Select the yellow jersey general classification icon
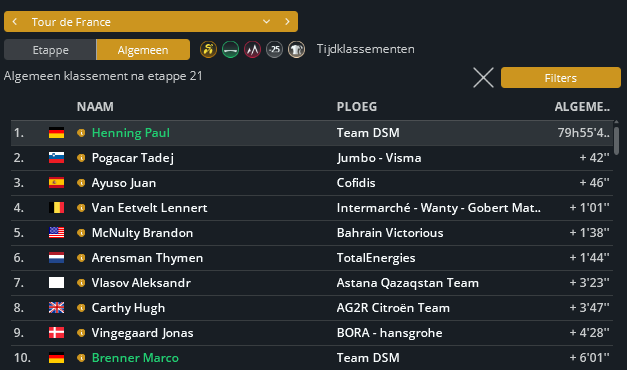This screenshot has width=627, height=370. coord(208,50)
